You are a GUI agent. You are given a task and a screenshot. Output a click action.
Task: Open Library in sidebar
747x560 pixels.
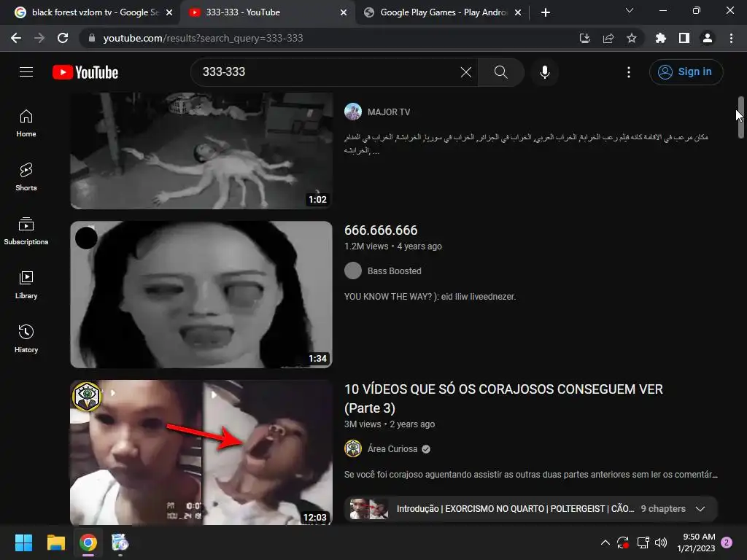(x=26, y=285)
